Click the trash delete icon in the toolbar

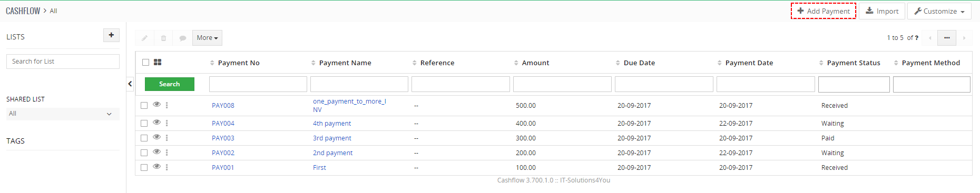(x=163, y=38)
